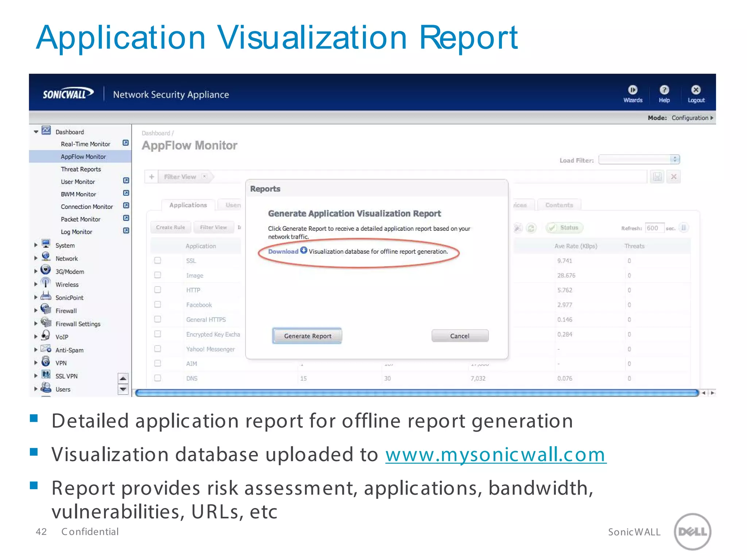This screenshot has height=560, width=747.
Task: Click the Download visualization database link
Action: (283, 251)
